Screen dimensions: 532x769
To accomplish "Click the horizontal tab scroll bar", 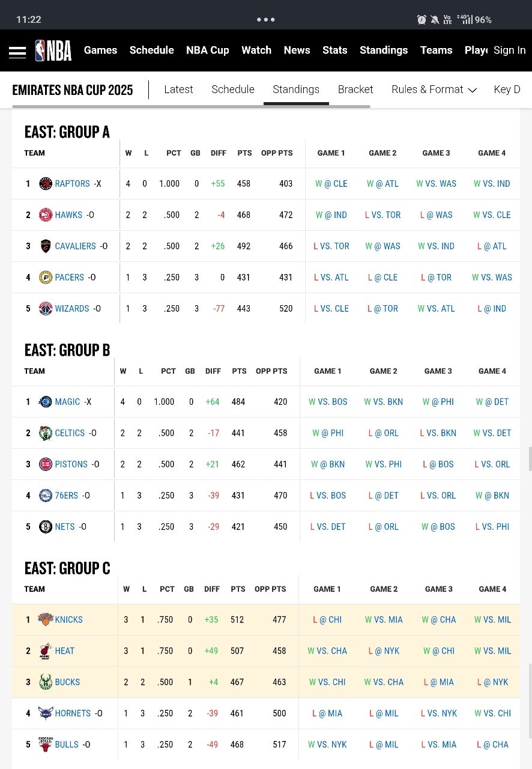I will 191,106.
